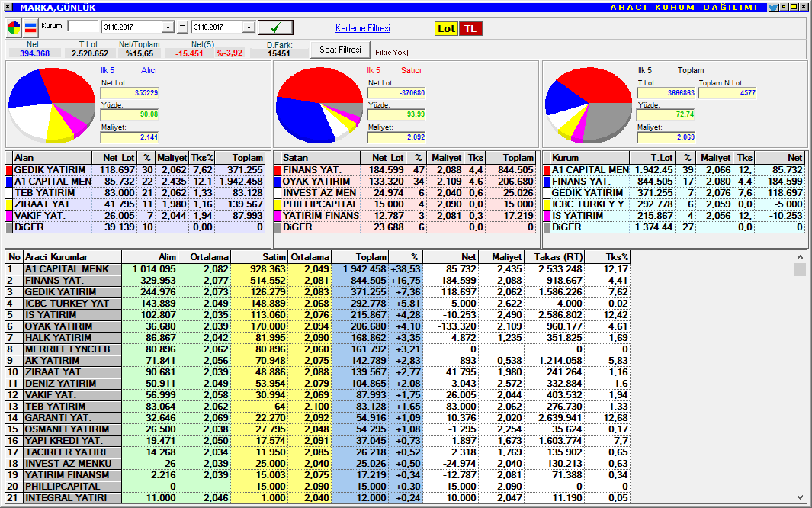Click the equals sign date-sync button
812x508 pixels.
tap(182, 27)
